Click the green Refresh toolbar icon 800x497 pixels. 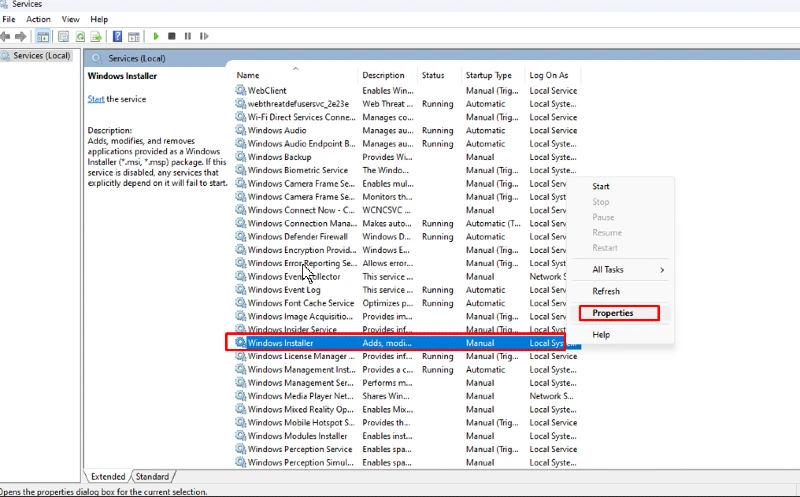coord(80,36)
